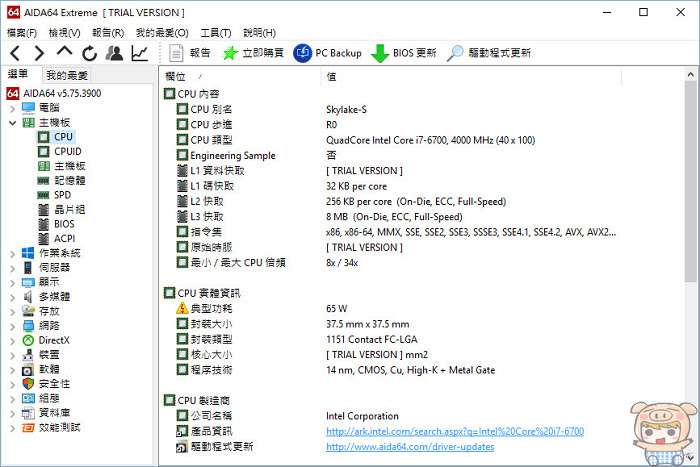Click the 網路 network icon

tap(28, 326)
